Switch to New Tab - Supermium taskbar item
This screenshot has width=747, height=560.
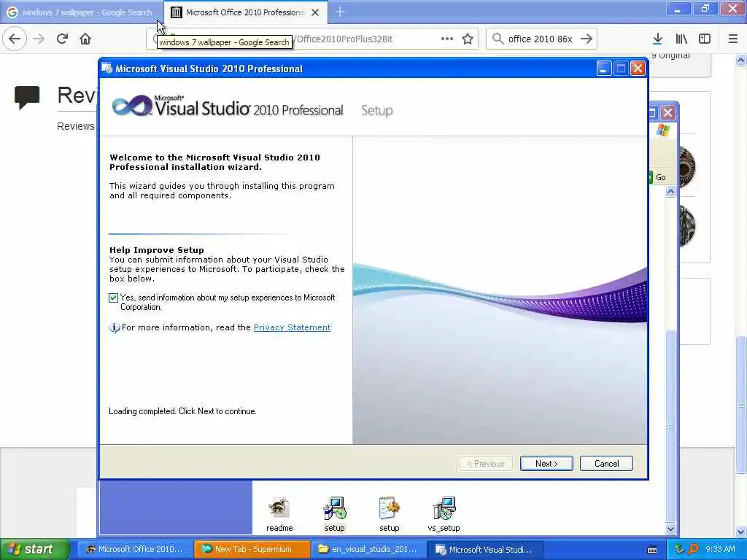tap(252, 549)
